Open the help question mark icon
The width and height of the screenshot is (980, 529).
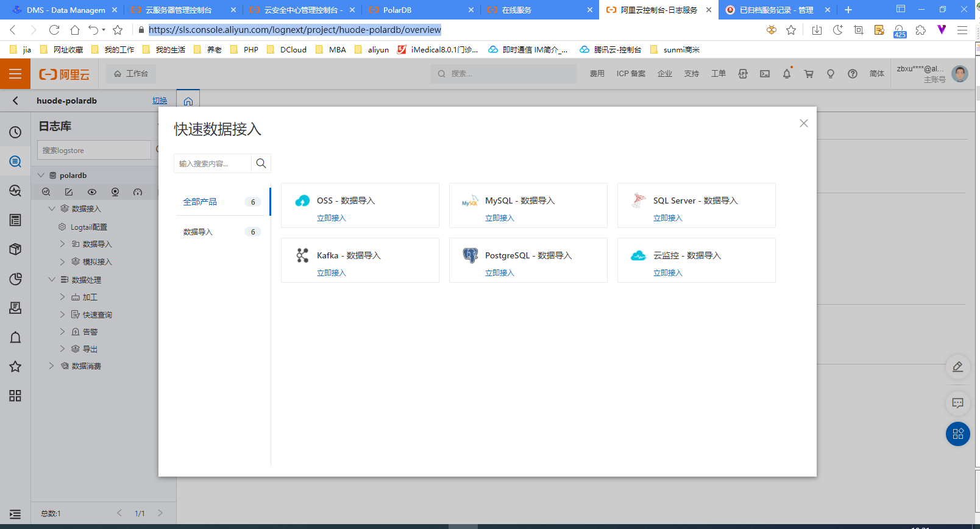click(x=853, y=74)
